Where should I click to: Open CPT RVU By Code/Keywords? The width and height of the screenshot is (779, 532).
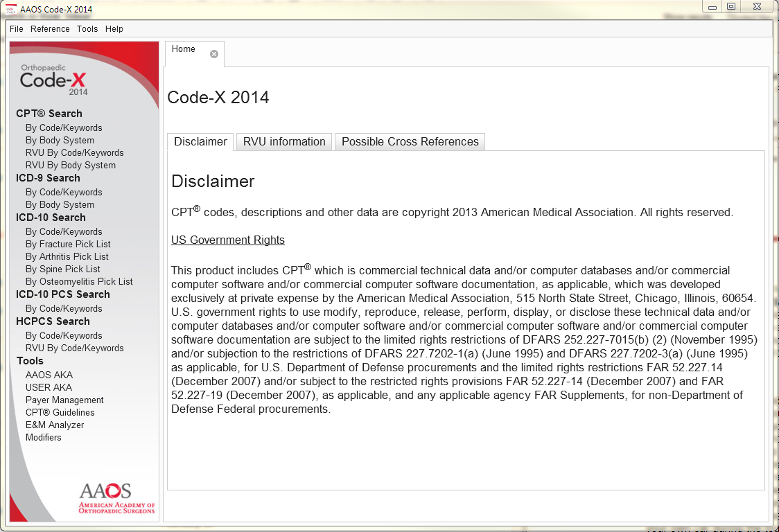click(75, 152)
